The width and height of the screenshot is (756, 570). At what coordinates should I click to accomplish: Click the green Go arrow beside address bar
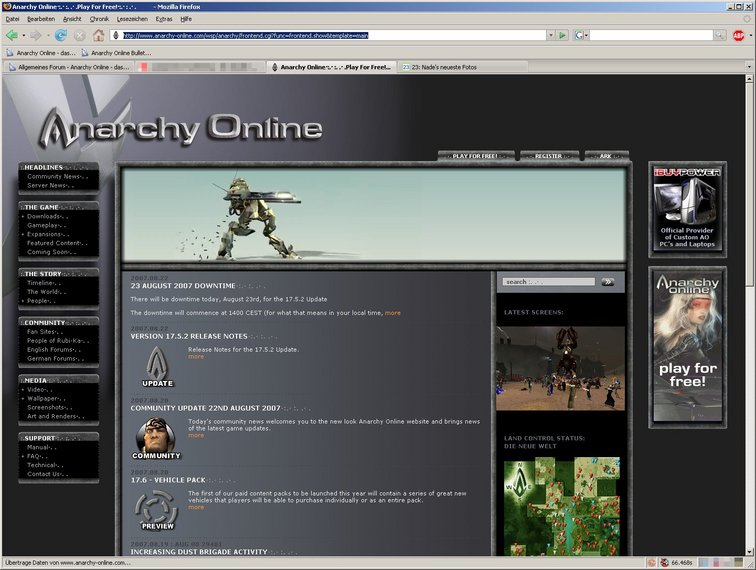(x=562, y=35)
